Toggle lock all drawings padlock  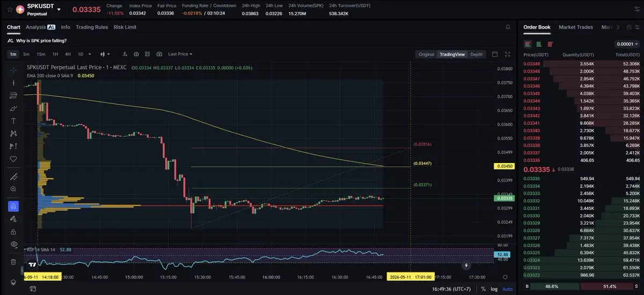click(x=13, y=232)
